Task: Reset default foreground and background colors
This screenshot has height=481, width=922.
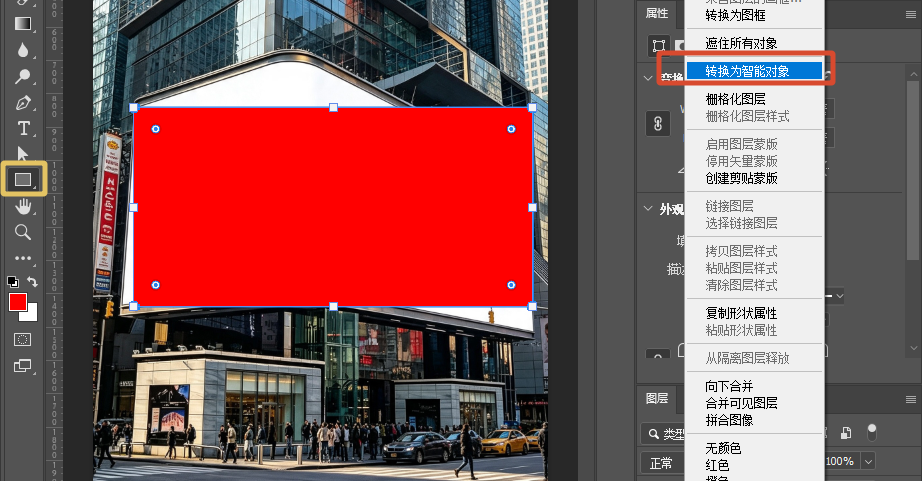Action: 12,282
